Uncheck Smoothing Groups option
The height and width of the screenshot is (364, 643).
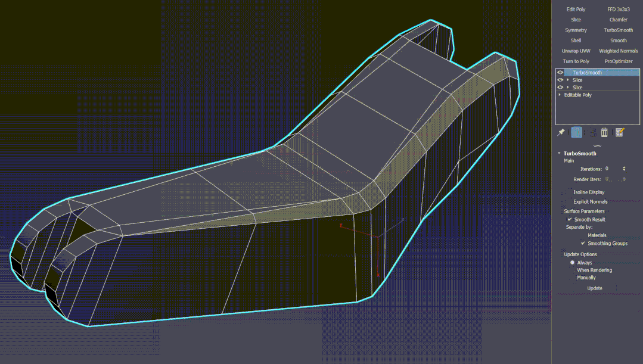(x=583, y=244)
